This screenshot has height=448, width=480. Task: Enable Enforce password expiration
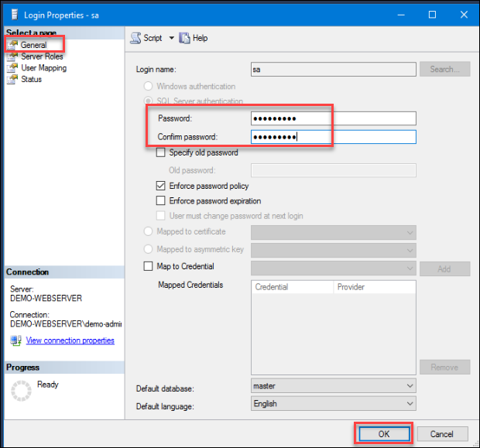point(161,200)
